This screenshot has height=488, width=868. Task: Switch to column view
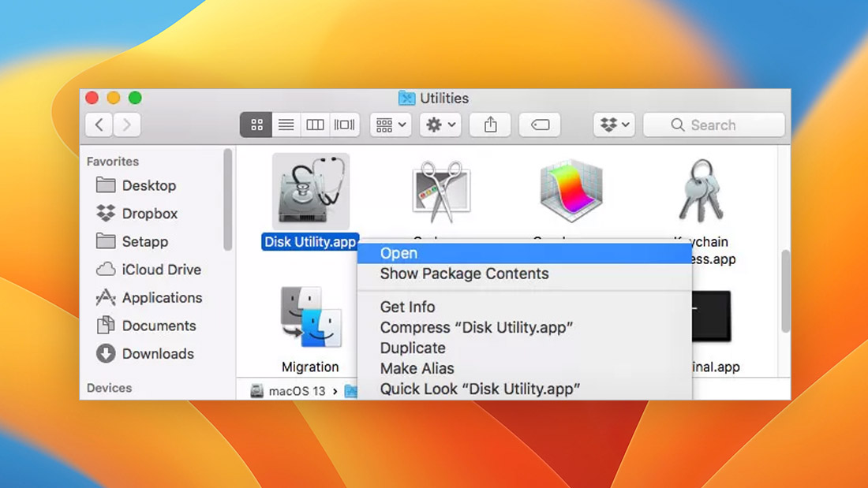coord(315,125)
